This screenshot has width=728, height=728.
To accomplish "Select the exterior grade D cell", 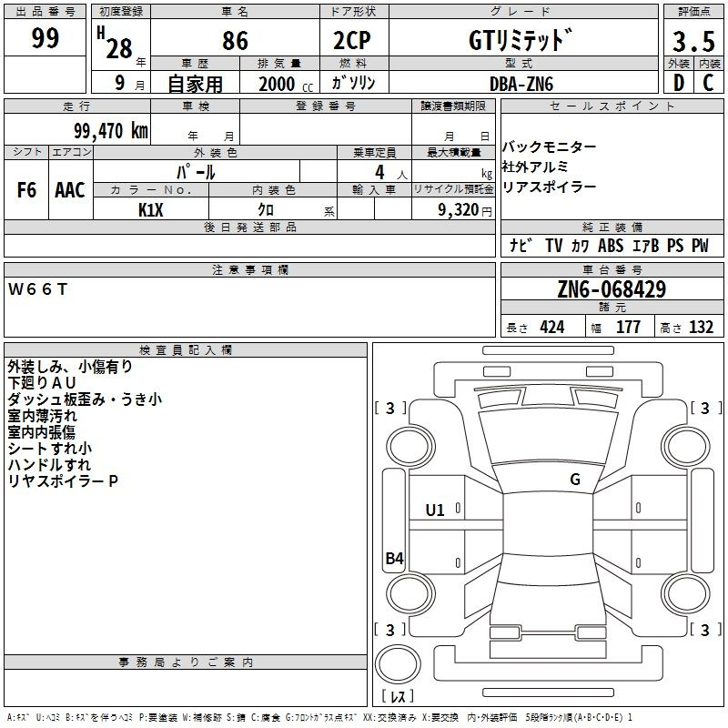I will pos(677,83).
